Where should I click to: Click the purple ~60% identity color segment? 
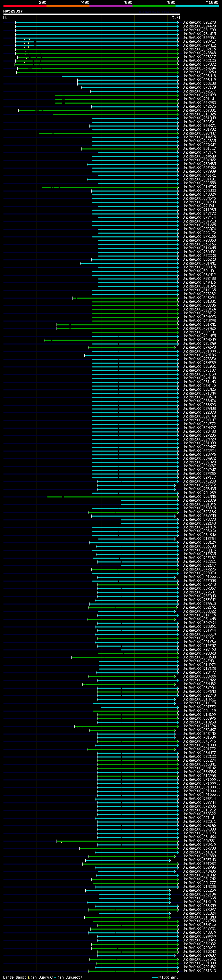point(111,6)
